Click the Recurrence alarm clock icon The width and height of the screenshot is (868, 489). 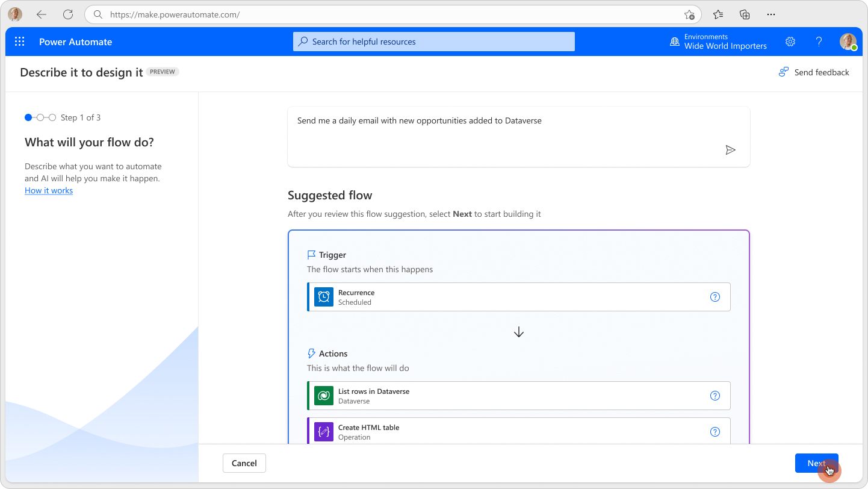(324, 297)
